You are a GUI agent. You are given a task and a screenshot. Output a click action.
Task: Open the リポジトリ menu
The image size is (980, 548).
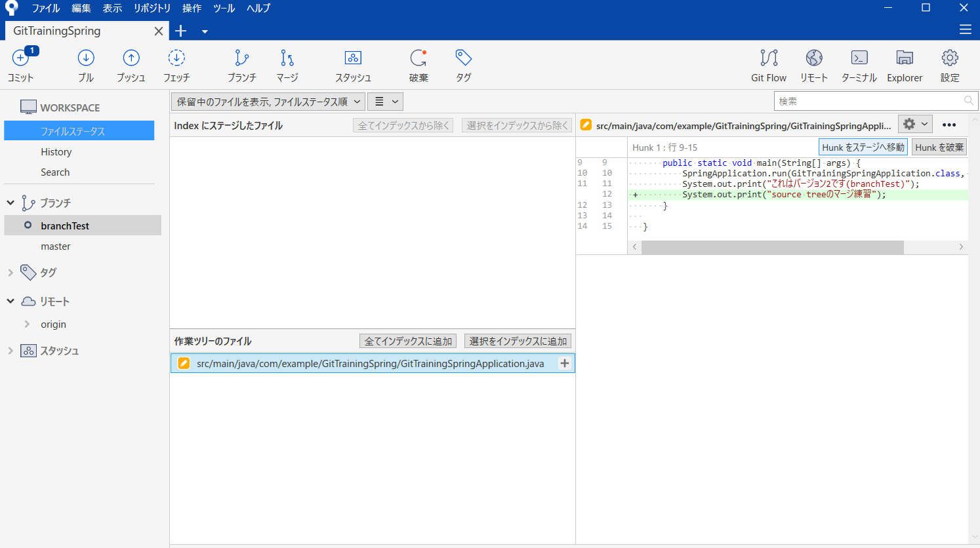(x=152, y=8)
